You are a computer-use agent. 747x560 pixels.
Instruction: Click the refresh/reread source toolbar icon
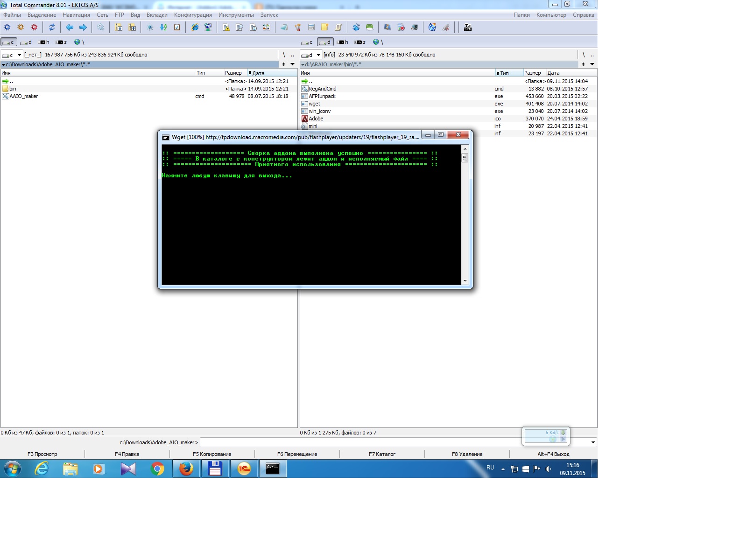(x=52, y=28)
